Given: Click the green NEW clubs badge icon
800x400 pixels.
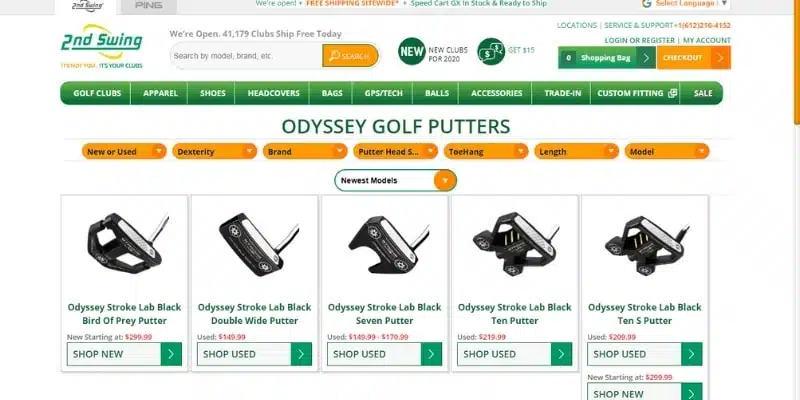Looking at the screenshot, I should click(412, 52).
